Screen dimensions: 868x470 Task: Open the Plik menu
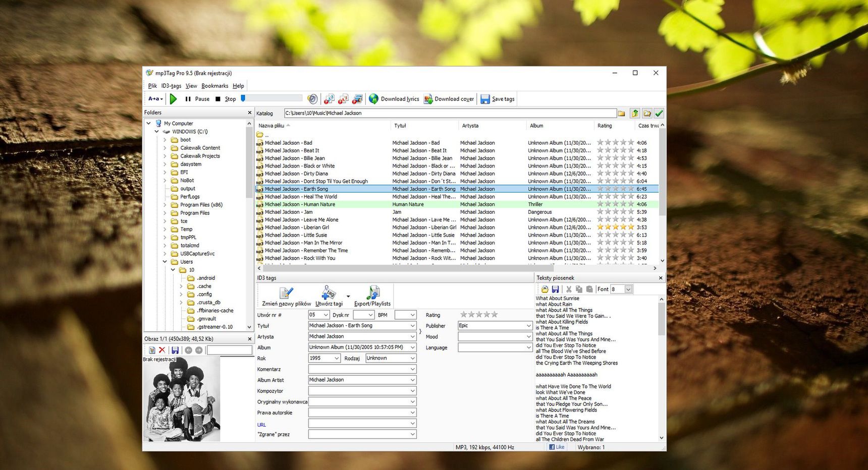(x=152, y=86)
